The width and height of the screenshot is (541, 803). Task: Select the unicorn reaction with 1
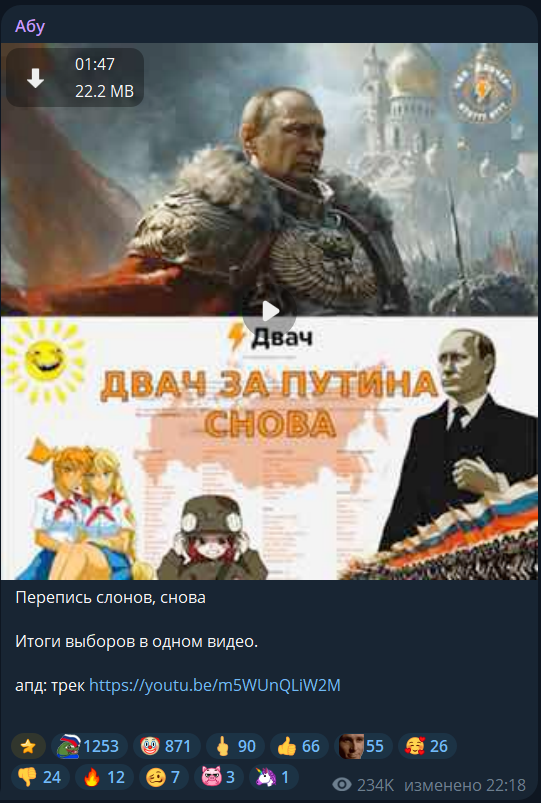pos(274,777)
